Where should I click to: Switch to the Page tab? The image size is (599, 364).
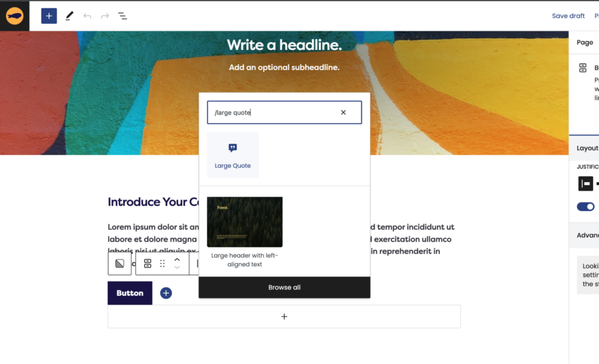584,42
